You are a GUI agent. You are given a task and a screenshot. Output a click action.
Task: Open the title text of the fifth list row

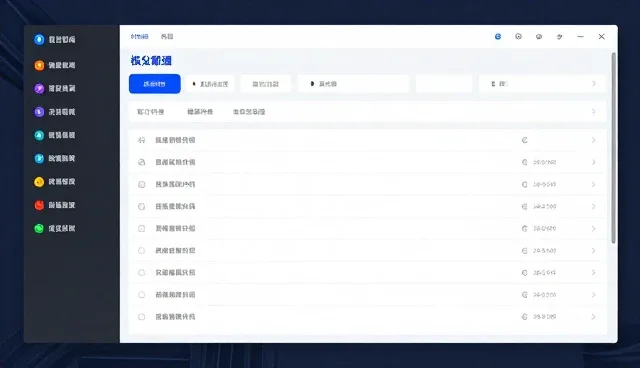176,228
